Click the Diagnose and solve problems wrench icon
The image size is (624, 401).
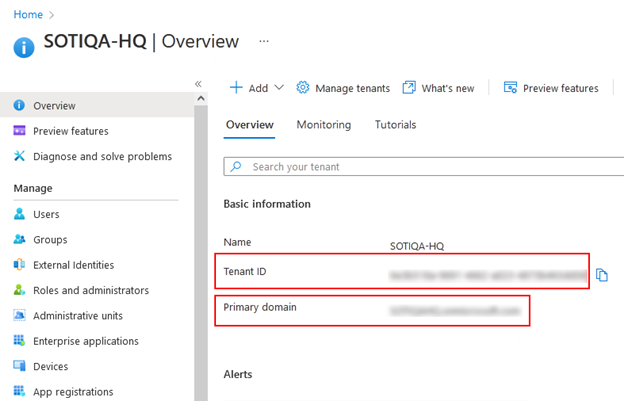(19, 156)
